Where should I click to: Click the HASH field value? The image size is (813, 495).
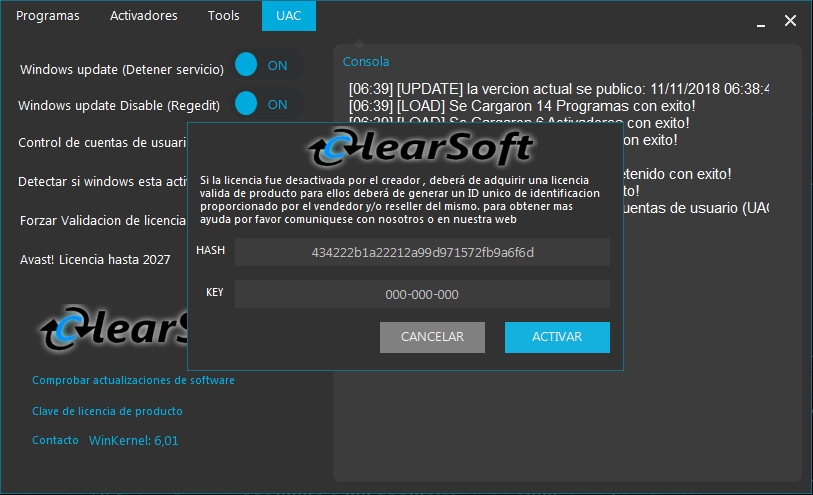[x=422, y=252]
